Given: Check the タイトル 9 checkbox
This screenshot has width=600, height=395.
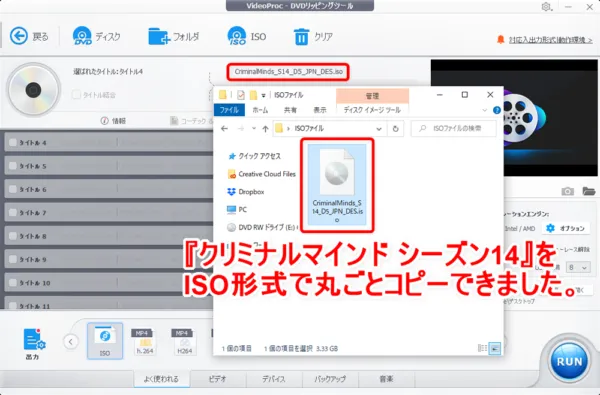Looking at the screenshot, I should [x=13, y=259].
